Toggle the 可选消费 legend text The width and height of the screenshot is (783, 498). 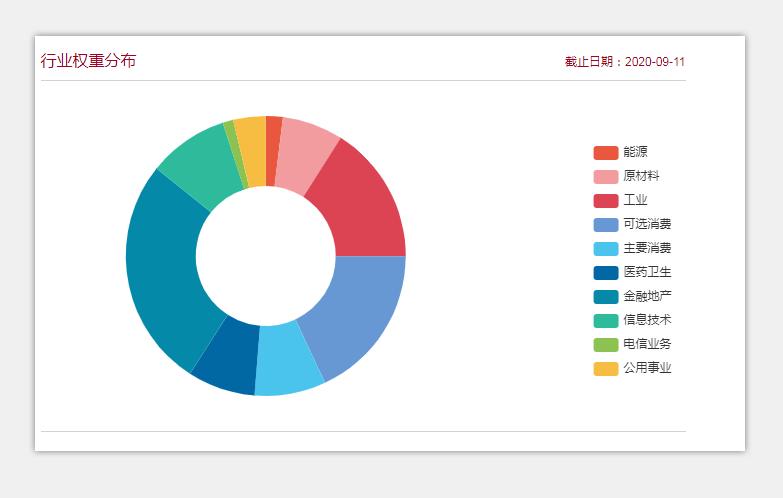[647, 224]
